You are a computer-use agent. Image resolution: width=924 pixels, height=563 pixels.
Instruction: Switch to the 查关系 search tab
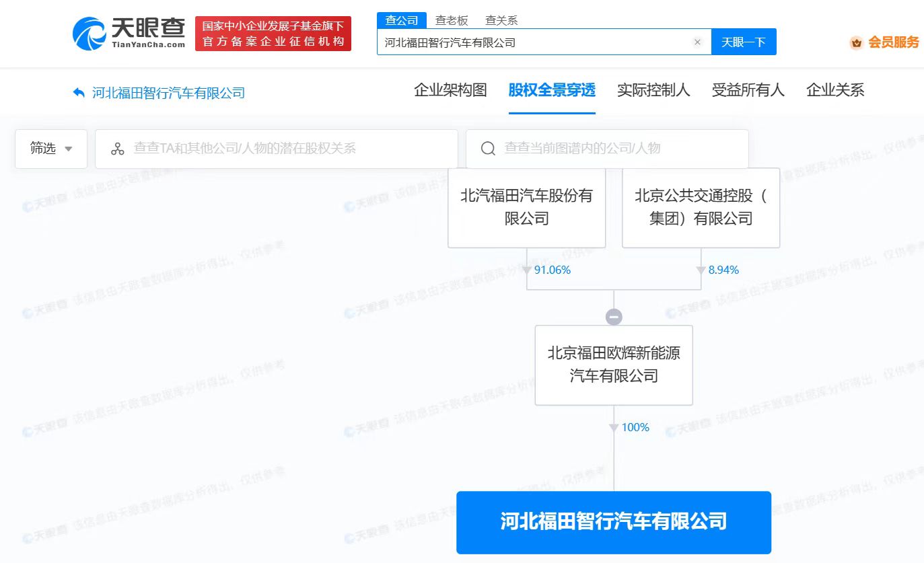[501, 20]
